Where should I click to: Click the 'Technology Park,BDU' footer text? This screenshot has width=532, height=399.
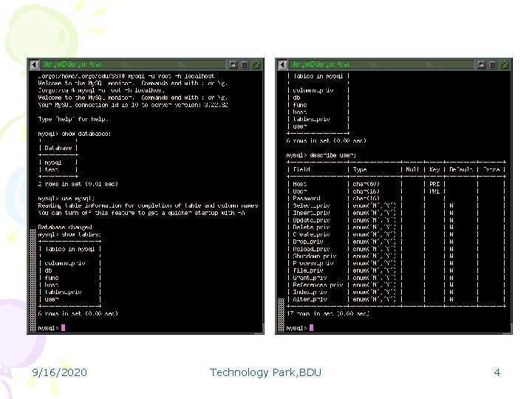point(265,372)
